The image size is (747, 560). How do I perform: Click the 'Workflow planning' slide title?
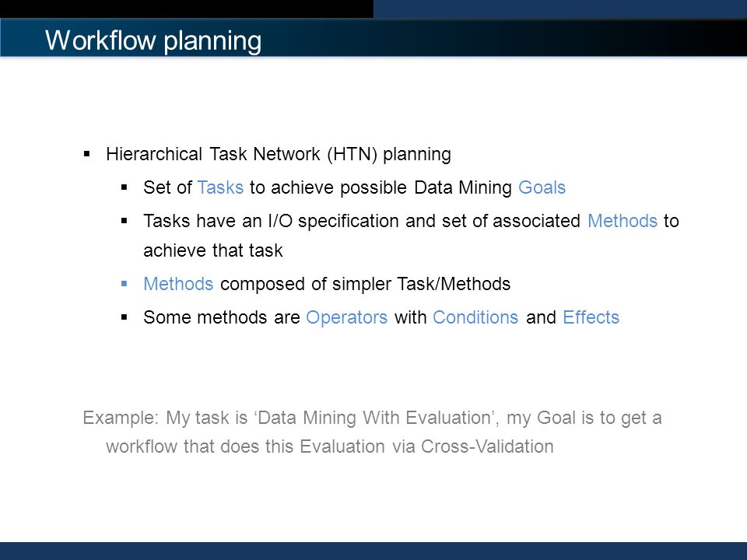click(153, 40)
